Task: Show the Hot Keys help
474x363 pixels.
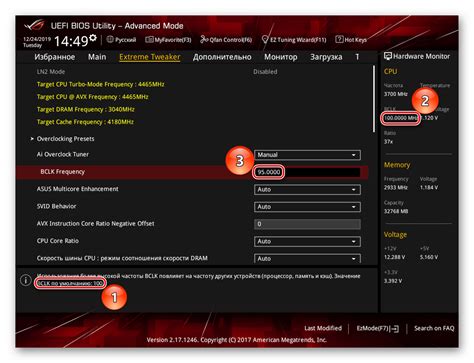Action: (351, 40)
